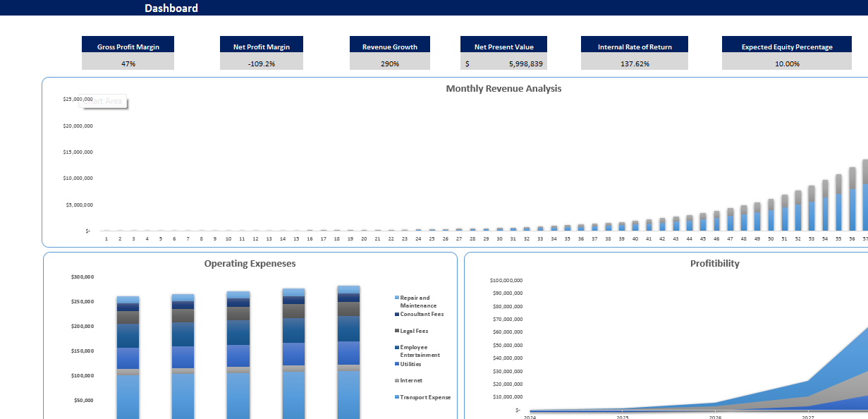Select the Internal Rate of Return card

(634, 53)
